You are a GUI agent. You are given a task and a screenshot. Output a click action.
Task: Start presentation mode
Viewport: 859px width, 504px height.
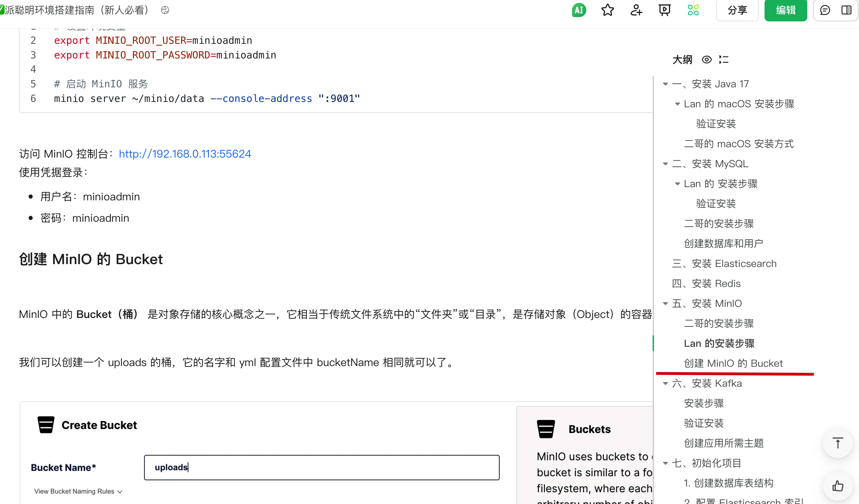click(x=664, y=10)
